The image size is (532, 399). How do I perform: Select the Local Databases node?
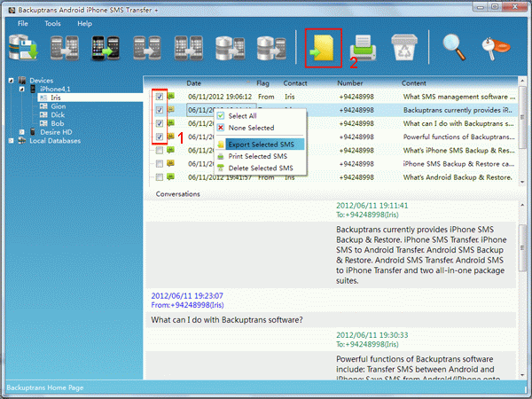(55, 140)
